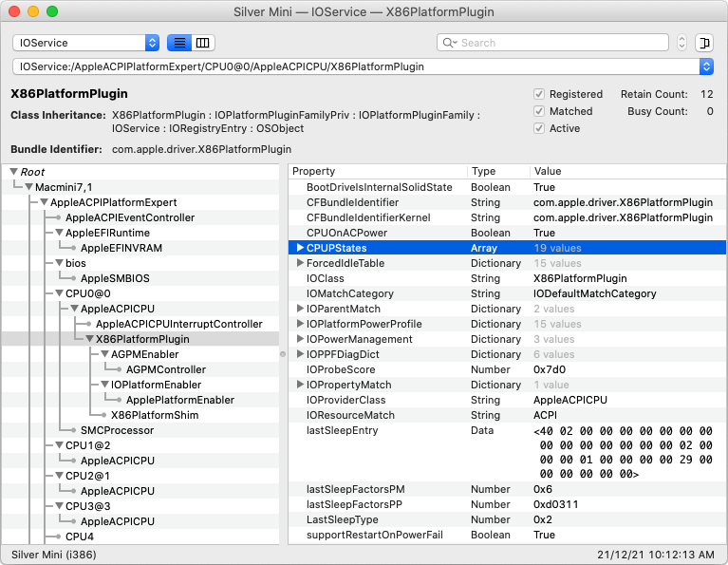Click the green zoom window button
Viewport: 728px width, 565px height.
tap(52, 11)
